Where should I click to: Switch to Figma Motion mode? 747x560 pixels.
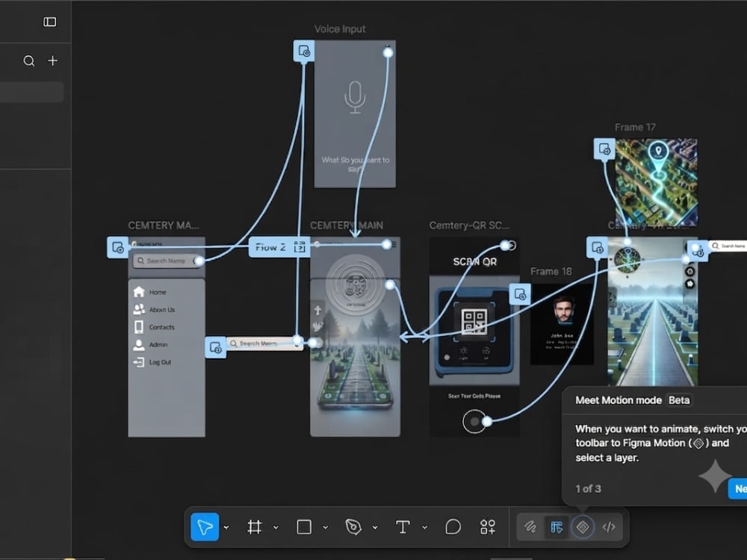pos(582,527)
